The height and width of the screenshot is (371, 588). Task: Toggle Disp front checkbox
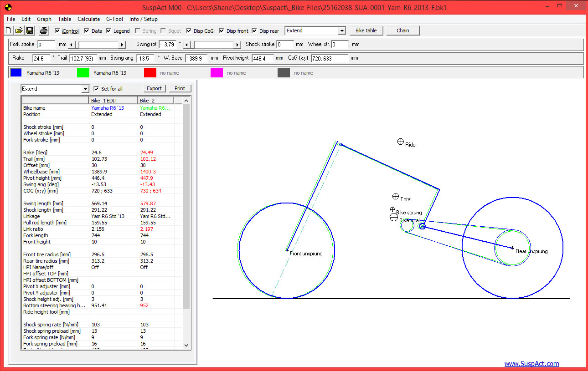tap(222, 31)
